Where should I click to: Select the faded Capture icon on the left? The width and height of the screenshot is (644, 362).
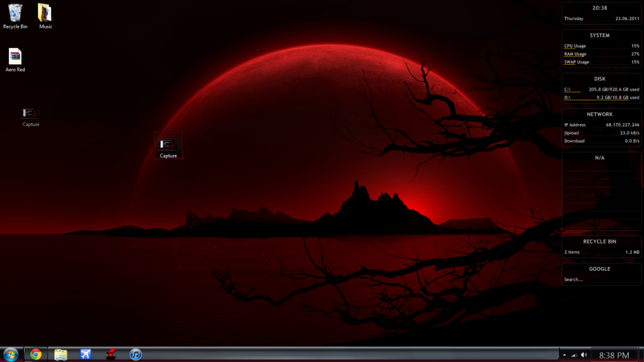[31, 117]
